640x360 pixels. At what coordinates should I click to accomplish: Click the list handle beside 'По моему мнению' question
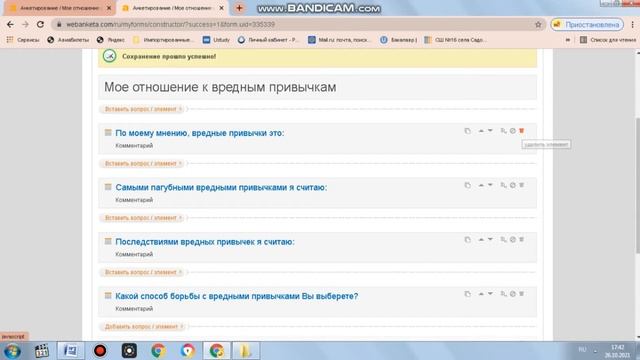[x=108, y=132]
